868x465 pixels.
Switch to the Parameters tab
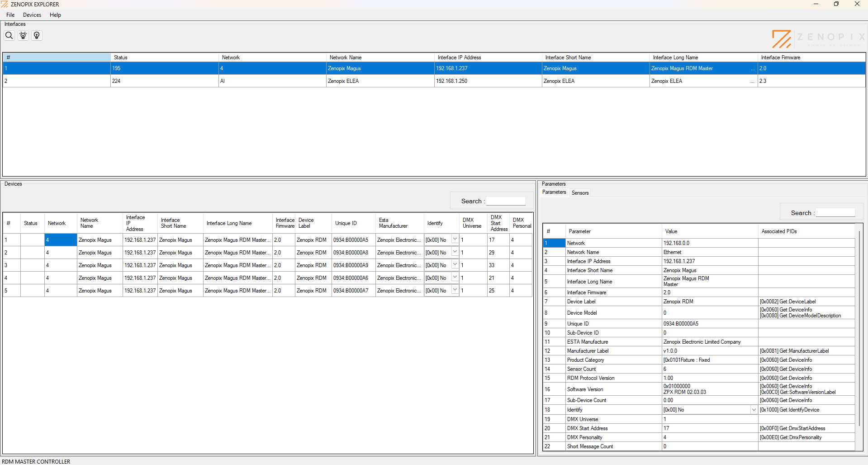click(554, 192)
